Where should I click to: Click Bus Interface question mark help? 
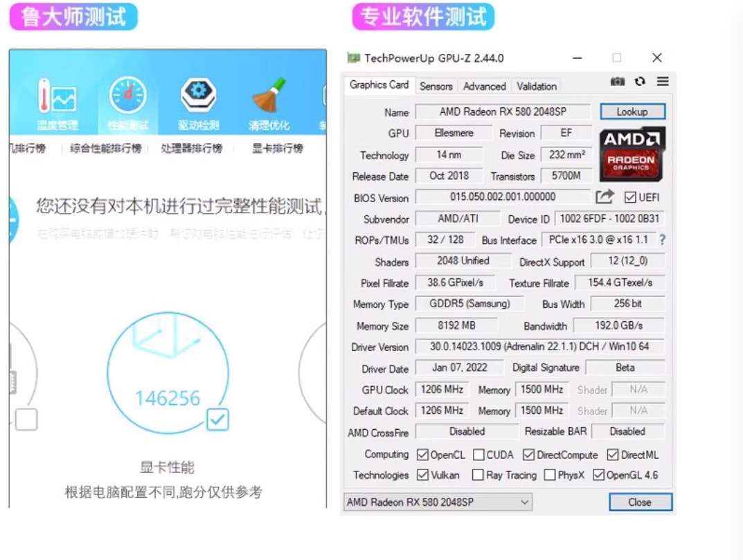pyautogui.click(x=662, y=240)
